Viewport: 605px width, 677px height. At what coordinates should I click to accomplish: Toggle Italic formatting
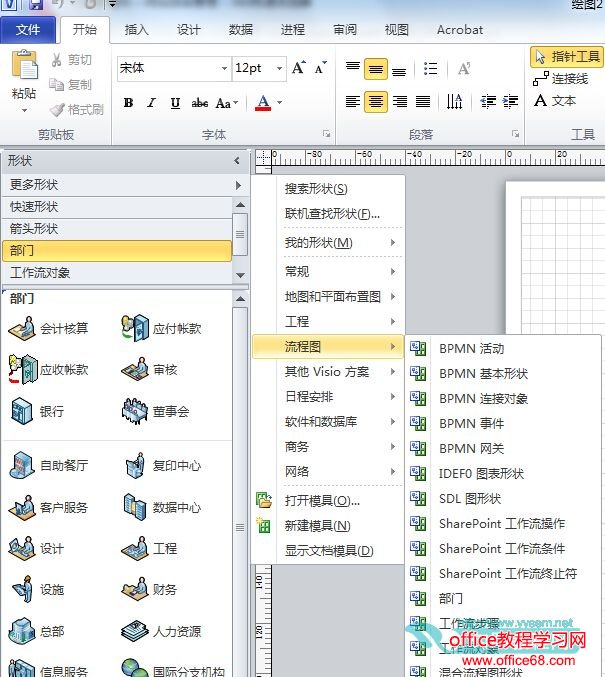[x=152, y=103]
